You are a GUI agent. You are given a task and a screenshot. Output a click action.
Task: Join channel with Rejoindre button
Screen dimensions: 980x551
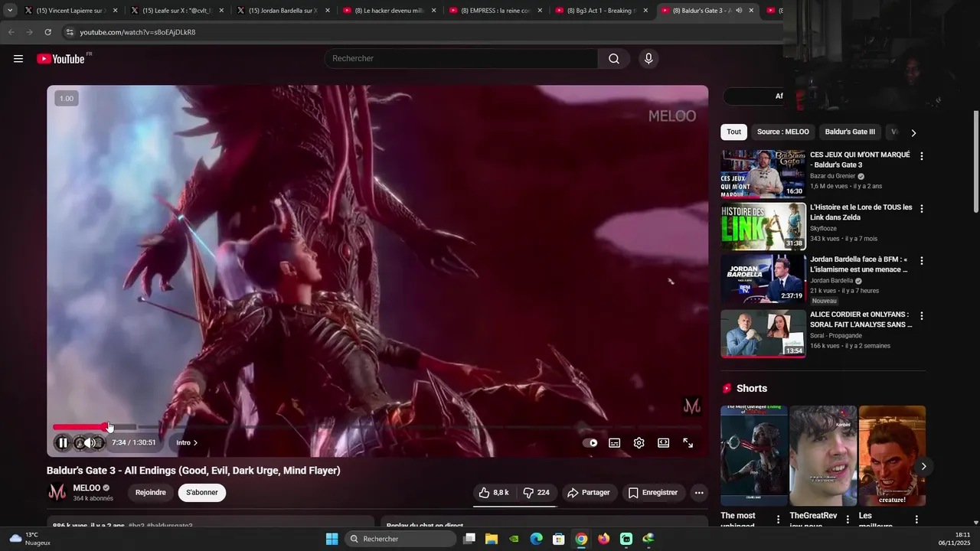pos(151,493)
